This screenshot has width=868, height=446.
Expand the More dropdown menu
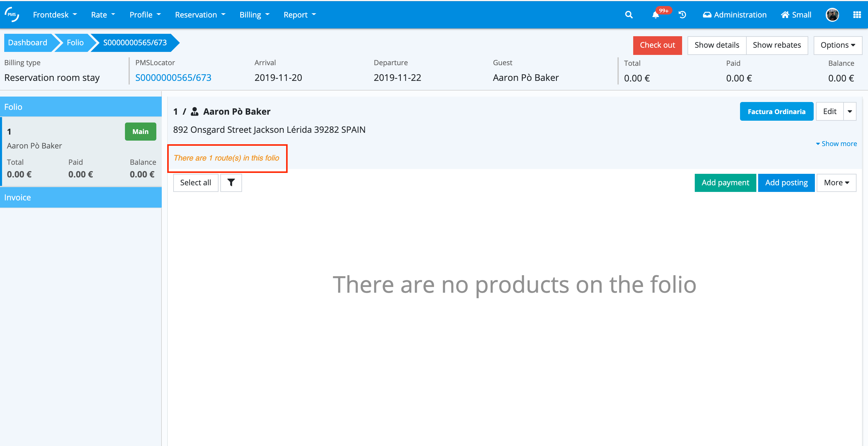(836, 183)
